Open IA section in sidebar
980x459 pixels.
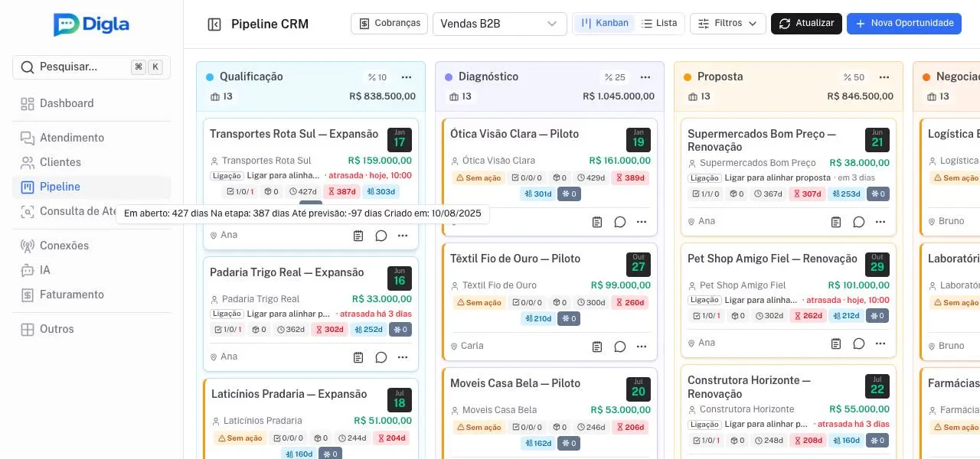pos(91,270)
